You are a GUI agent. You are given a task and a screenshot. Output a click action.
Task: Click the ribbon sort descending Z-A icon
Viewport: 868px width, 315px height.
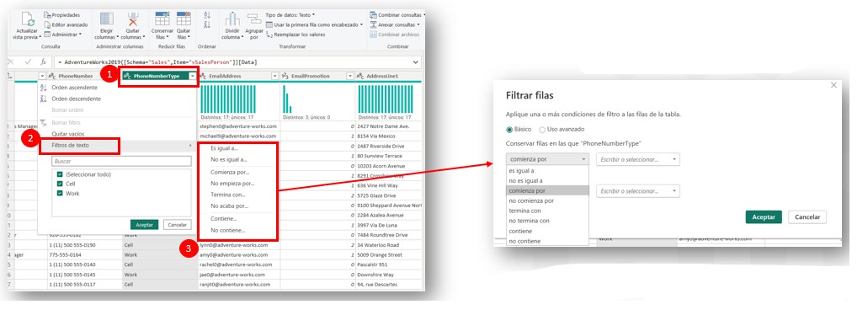coord(207,24)
